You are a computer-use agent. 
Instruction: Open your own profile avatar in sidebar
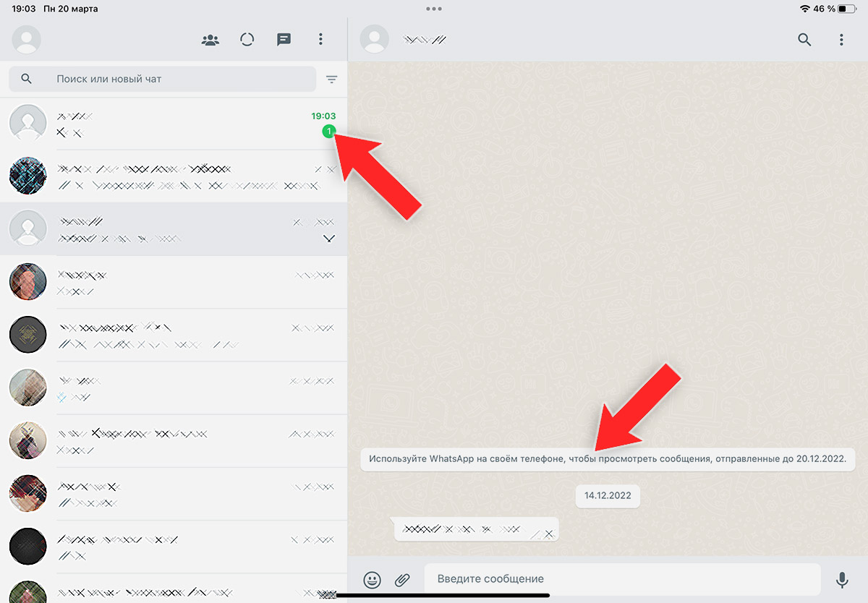(x=27, y=40)
